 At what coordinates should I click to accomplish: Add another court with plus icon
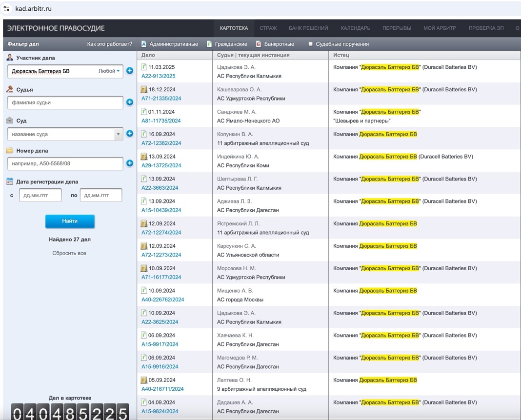point(130,134)
